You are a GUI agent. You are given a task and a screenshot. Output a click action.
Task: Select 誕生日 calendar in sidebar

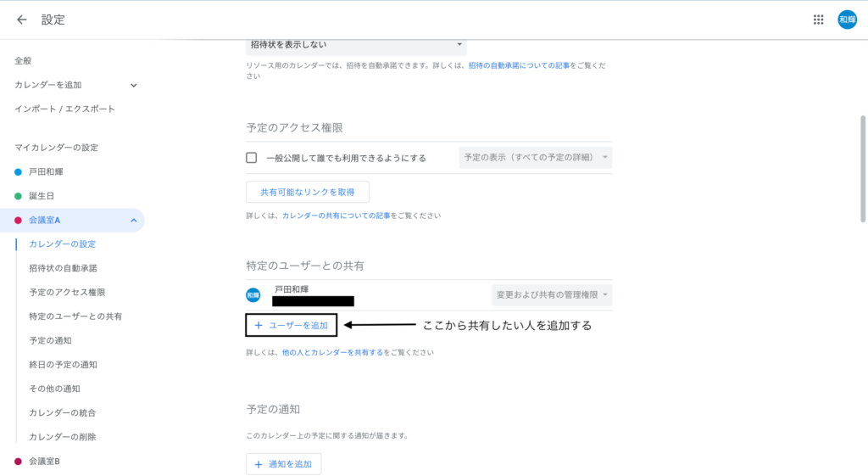pos(42,196)
